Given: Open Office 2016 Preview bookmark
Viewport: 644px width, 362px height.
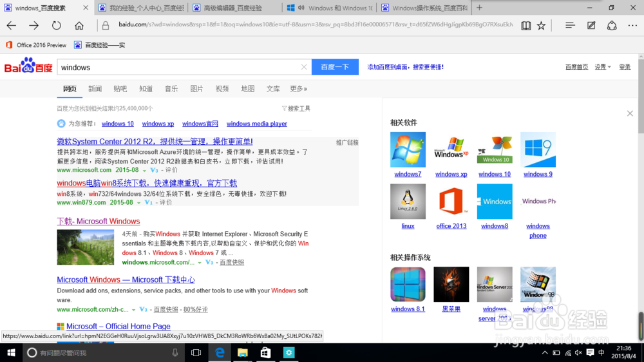Looking at the screenshot, I should [36, 45].
